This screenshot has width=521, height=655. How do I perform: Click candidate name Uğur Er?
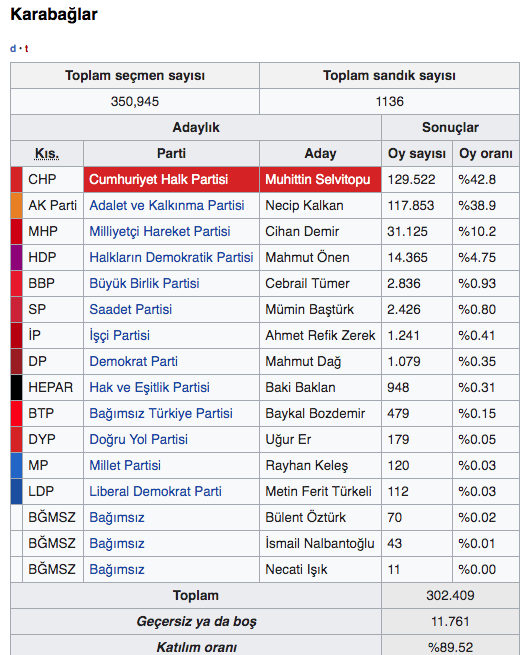288,439
